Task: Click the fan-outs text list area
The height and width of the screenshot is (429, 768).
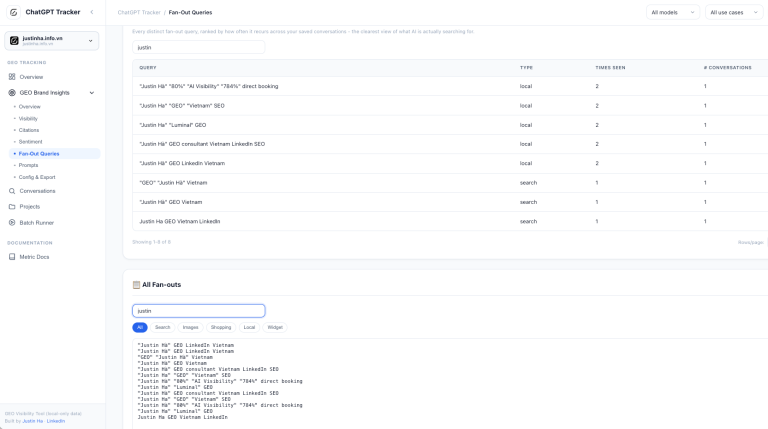Action: (x=450, y=383)
